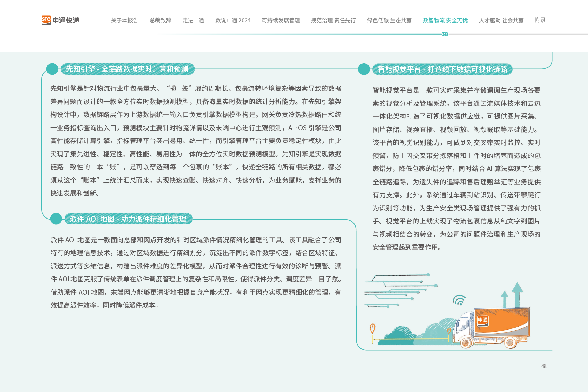This screenshot has height=392, width=588.
Task: Select 数说申通 2024 in the navigation
Action: pyautogui.click(x=233, y=20)
